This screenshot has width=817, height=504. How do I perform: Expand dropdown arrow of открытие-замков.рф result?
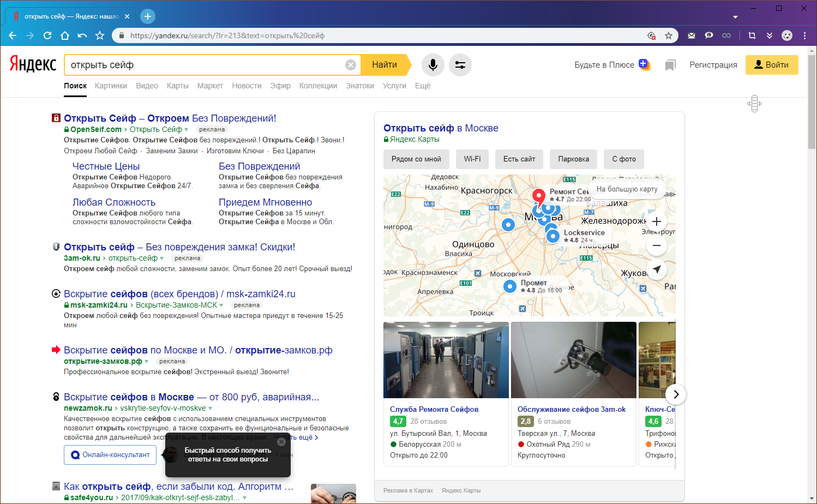pyautogui.click(x=146, y=362)
